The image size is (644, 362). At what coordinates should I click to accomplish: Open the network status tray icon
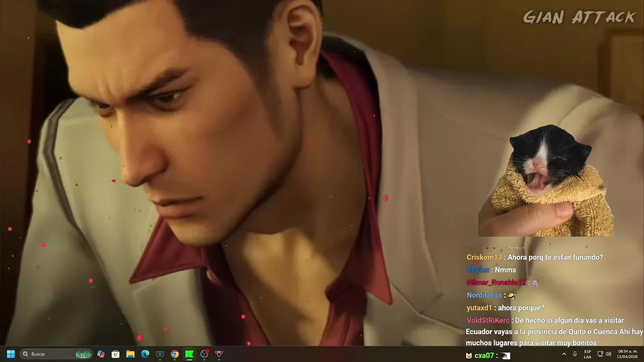(x=600, y=354)
